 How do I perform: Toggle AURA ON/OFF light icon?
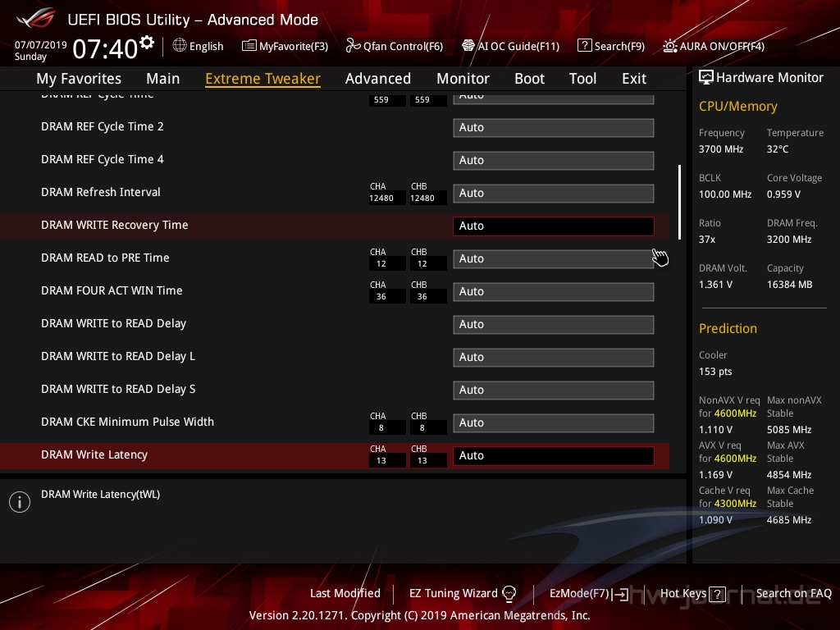669,46
